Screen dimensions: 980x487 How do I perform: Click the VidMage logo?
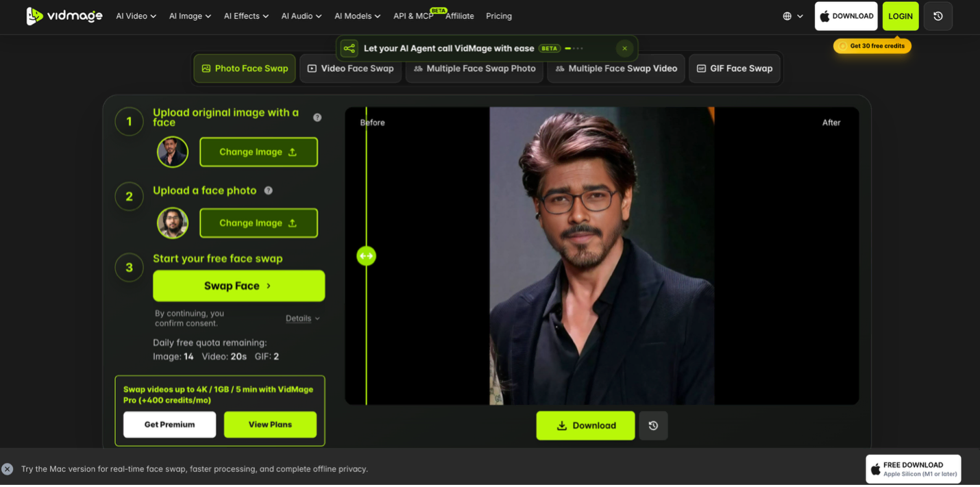click(x=64, y=16)
